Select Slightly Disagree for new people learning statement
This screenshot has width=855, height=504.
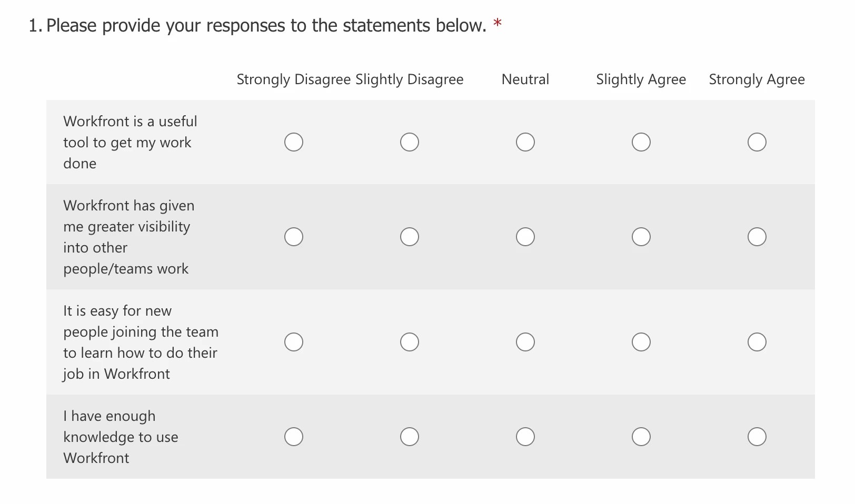(410, 342)
